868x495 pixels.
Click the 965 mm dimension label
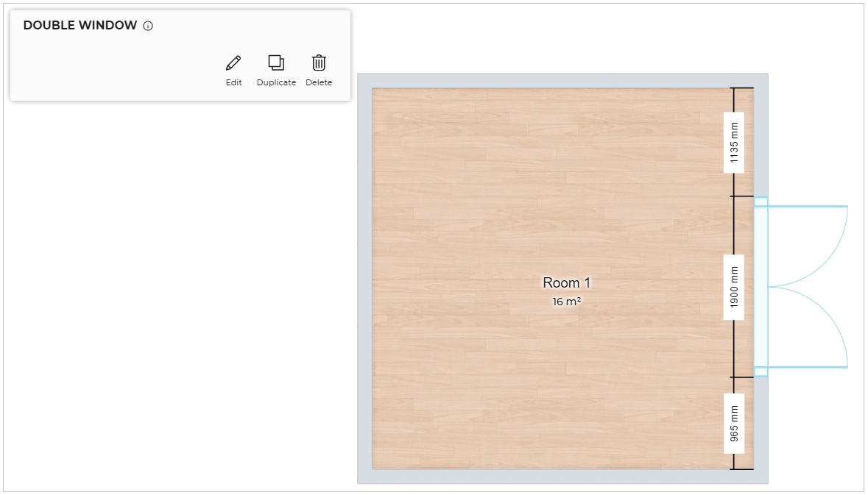[x=734, y=424]
